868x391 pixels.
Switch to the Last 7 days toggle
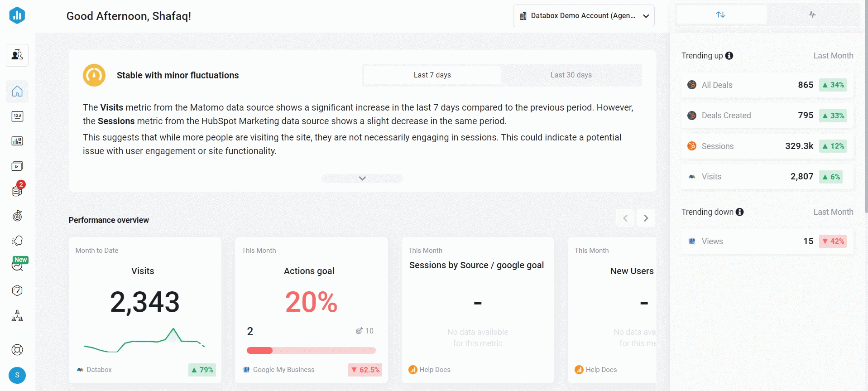click(x=432, y=75)
